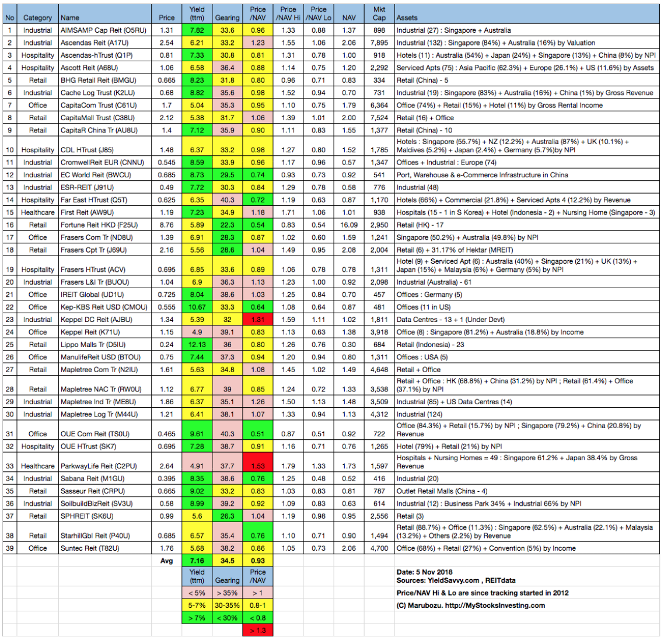Select ESR-REIT (J91U) name cell
The image size is (664, 644).
[105, 188]
